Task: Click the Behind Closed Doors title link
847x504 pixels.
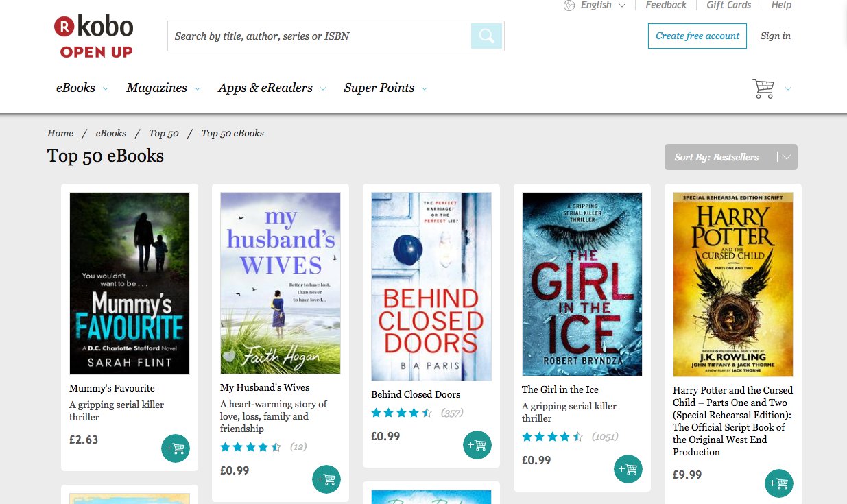Action: tap(416, 394)
